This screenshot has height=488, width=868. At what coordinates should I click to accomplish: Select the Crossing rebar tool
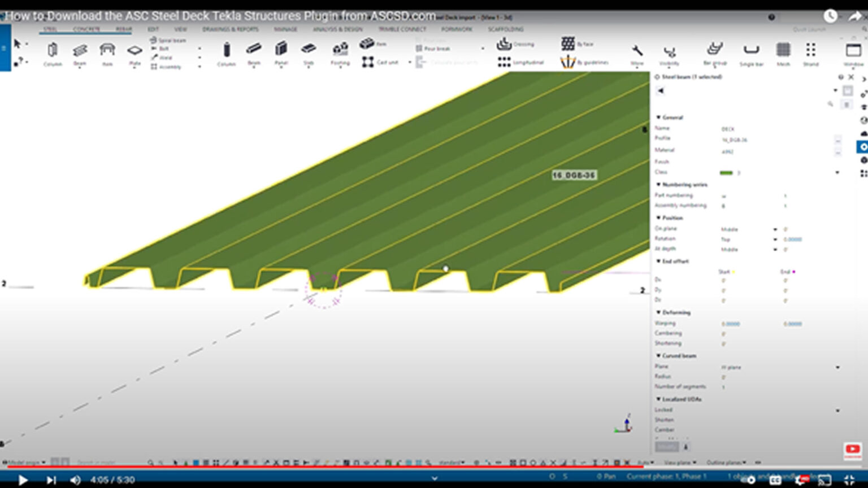tap(515, 44)
